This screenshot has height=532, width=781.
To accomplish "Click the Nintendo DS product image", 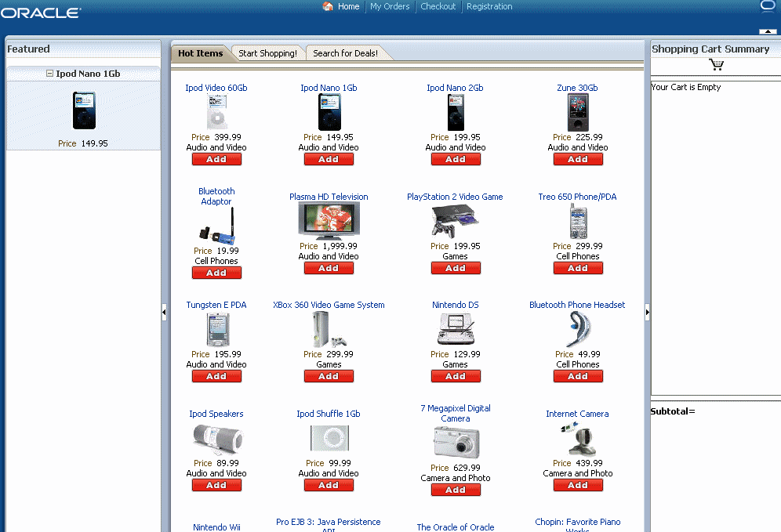I will 456,329.
